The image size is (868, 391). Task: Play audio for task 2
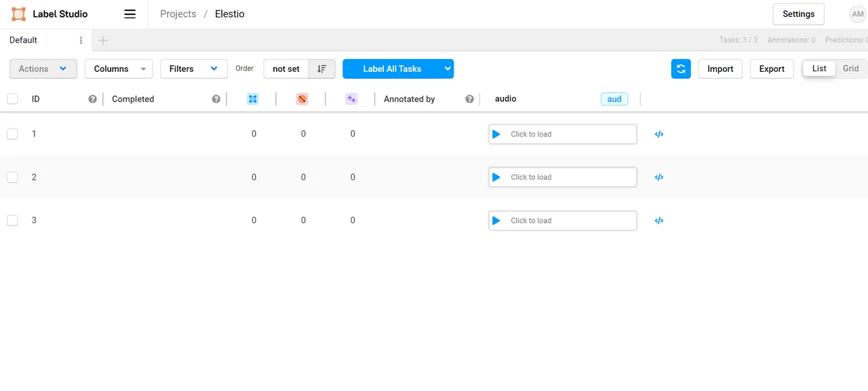click(x=496, y=177)
